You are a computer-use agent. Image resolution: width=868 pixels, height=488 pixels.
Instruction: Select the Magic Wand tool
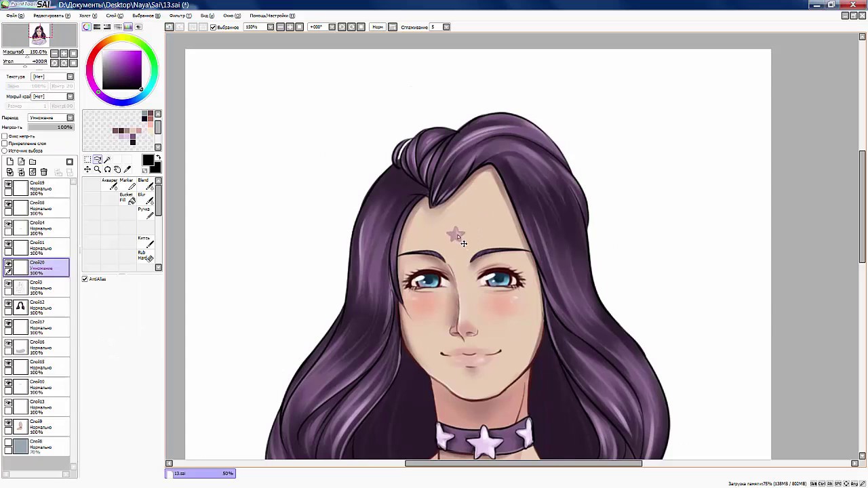(x=107, y=159)
